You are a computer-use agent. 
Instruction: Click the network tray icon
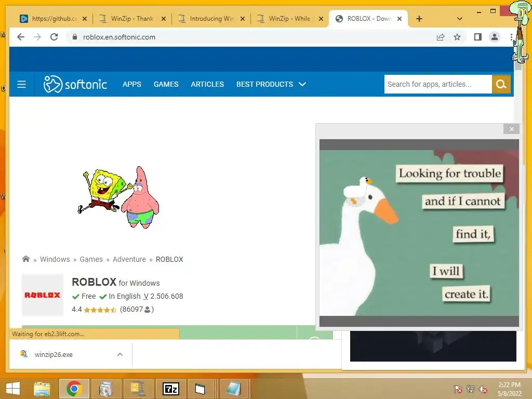click(471, 389)
